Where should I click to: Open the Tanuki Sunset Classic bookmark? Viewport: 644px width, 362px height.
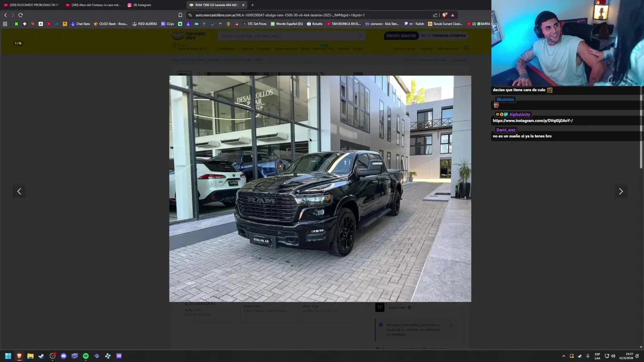[445, 24]
